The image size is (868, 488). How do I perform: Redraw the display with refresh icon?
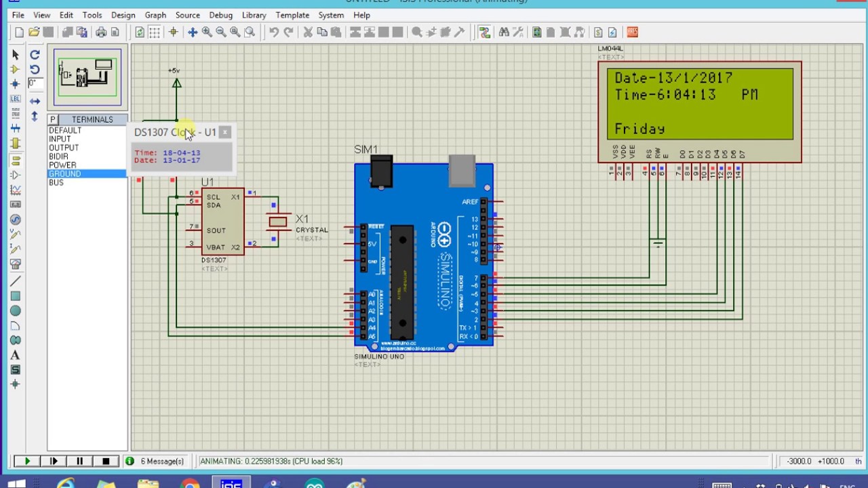(x=140, y=32)
